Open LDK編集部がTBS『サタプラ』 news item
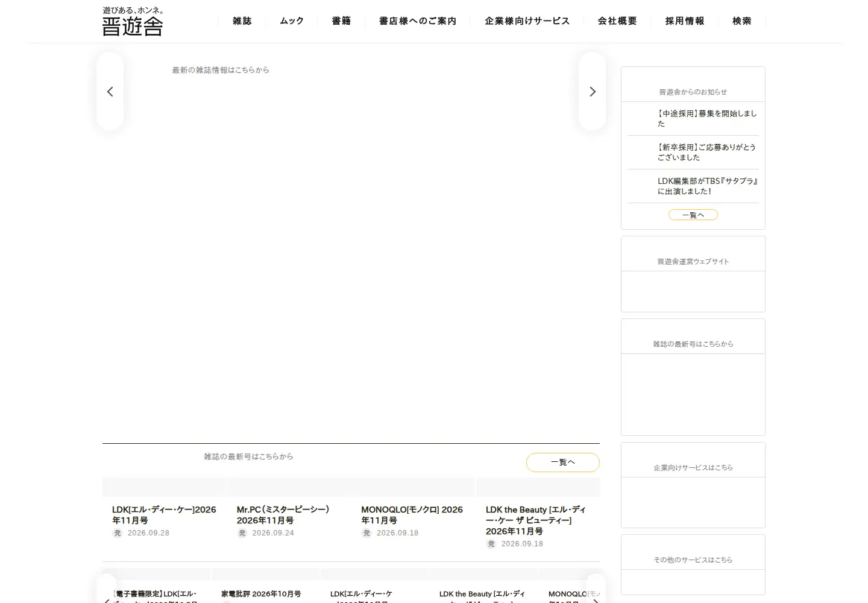 coord(708,186)
